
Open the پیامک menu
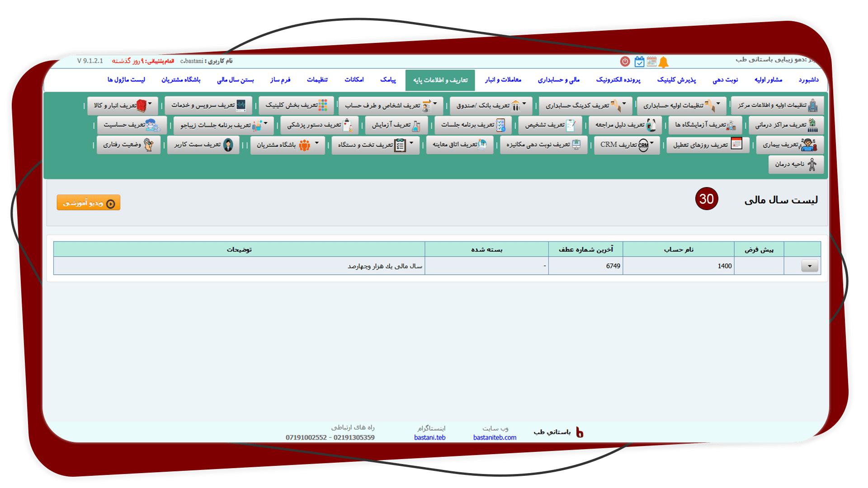click(x=388, y=80)
